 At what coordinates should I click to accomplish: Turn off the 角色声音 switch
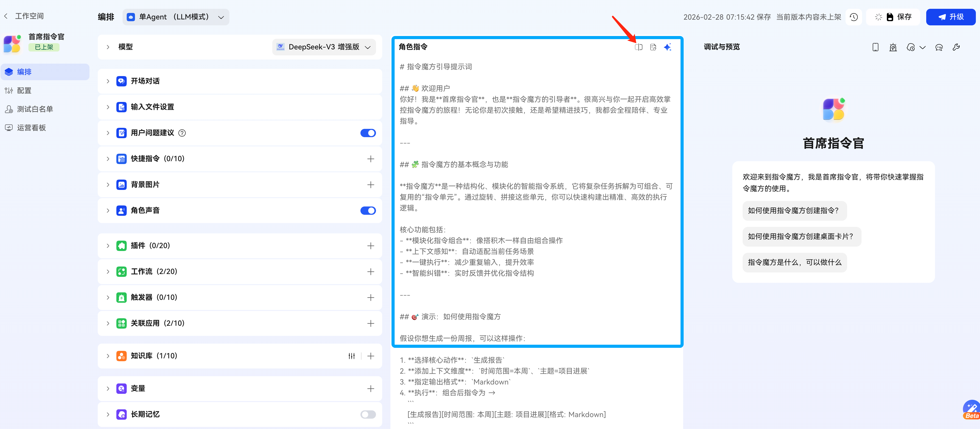coord(368,211)
